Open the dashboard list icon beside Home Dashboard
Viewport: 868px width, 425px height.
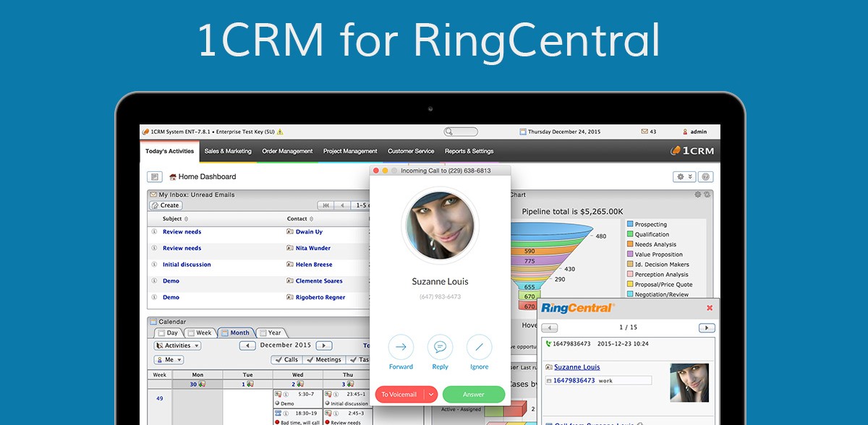coord(155,176)
